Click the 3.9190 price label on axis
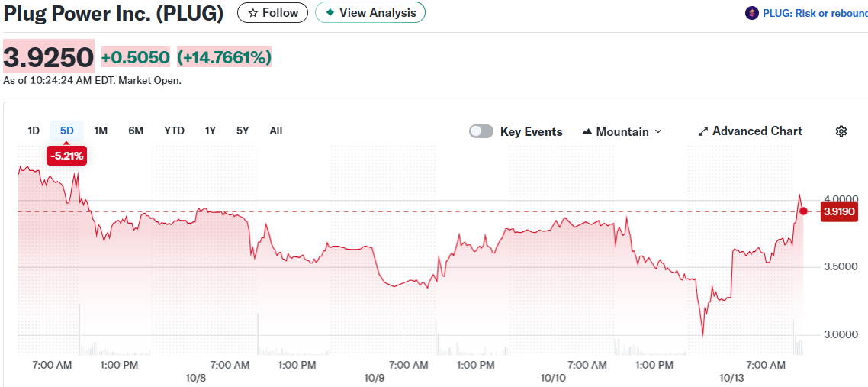The height and width of the screenshot is (387, 868). coord(839,211)
